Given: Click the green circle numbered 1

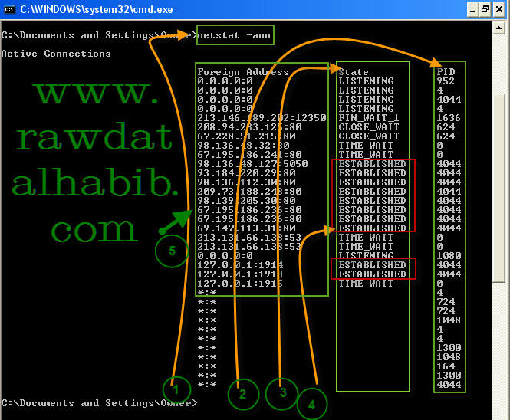Looking at the screenshot, I should [176, 390].
